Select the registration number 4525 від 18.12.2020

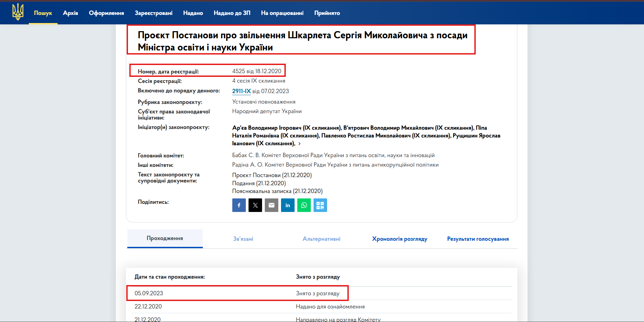(x=257, y=71)
